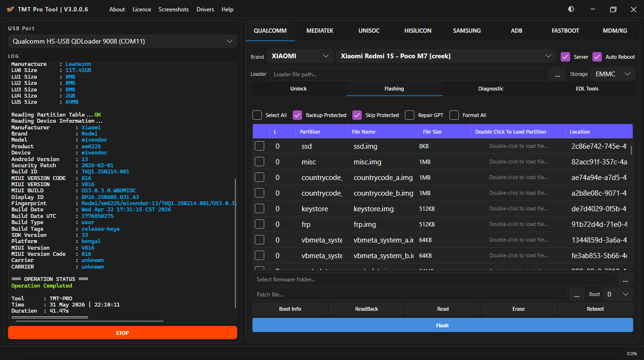Enable the Repair GPT option
Viewport: 644px width, 360px height.
tap(410, 115)
